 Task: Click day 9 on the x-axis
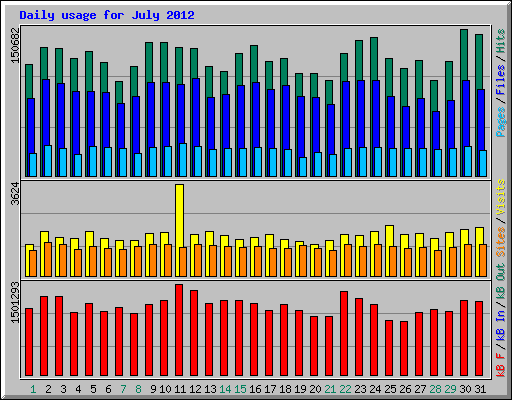(153, 389)
